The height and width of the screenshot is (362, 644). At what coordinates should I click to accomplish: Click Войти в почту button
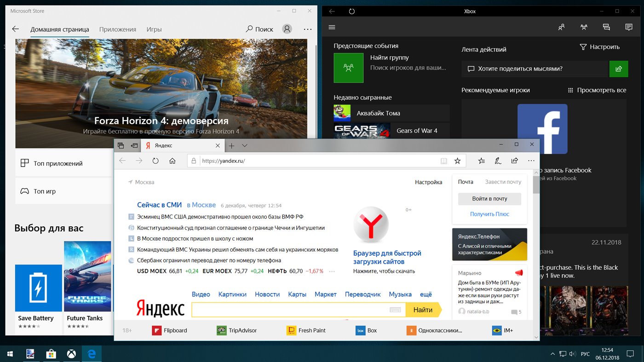click(x=489, y=199)
